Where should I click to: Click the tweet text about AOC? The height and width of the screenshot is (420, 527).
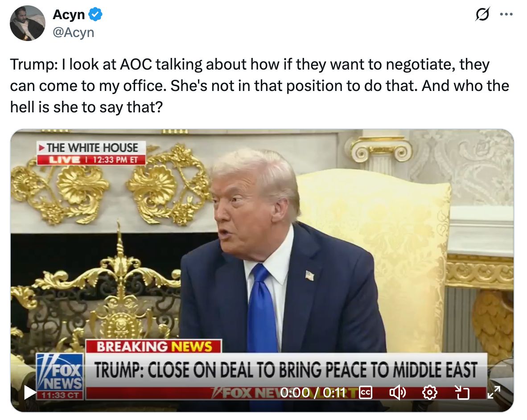click(259, 86)
